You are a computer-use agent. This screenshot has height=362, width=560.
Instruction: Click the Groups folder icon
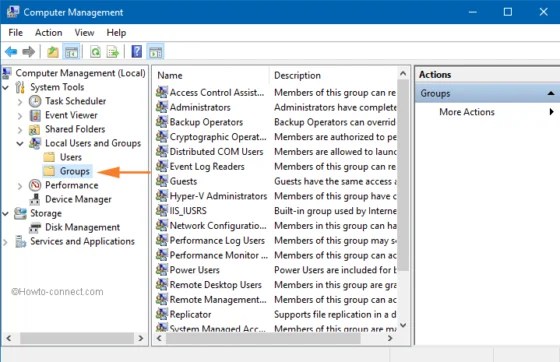pyautogui.click(x=49, y=171)
